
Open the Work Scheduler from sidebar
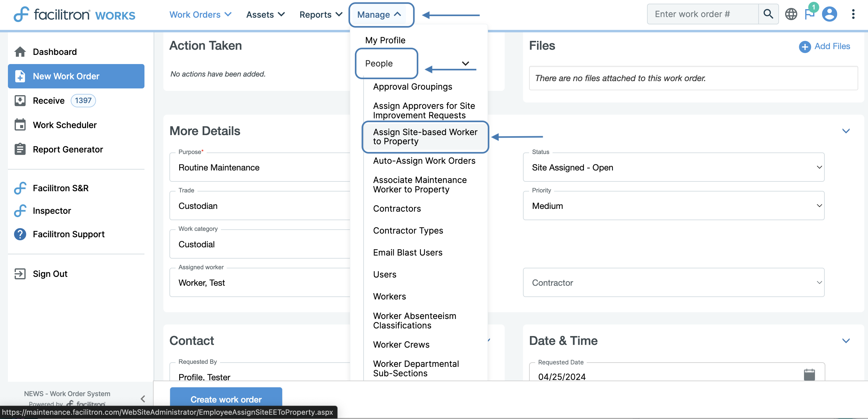pos(65,125)
